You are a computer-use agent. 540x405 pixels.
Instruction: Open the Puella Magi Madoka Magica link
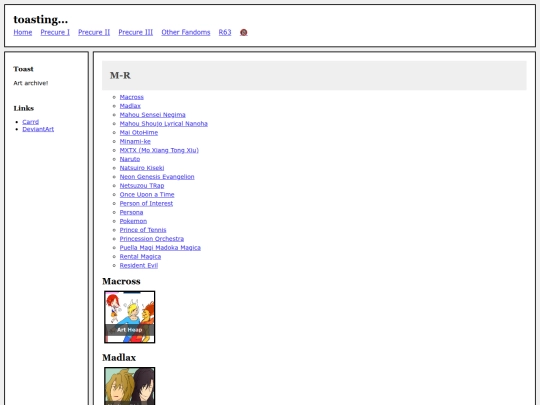click(x=160, y=248)
